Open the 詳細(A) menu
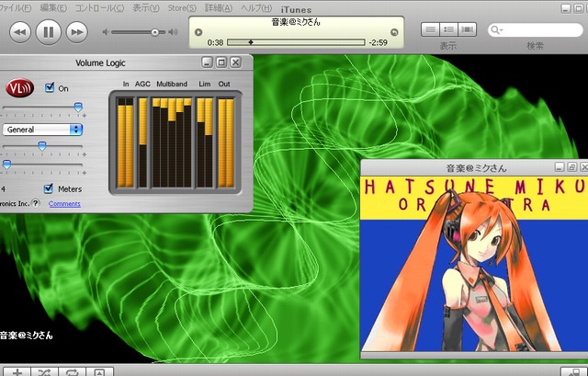Viewport: 588px width, 376px height. [219, 8]
